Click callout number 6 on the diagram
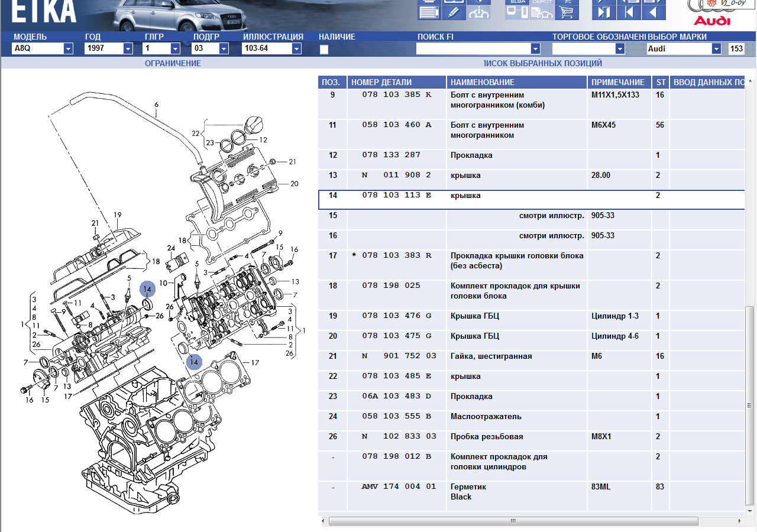This screenshot has width=757, height=532. point(156,105)
